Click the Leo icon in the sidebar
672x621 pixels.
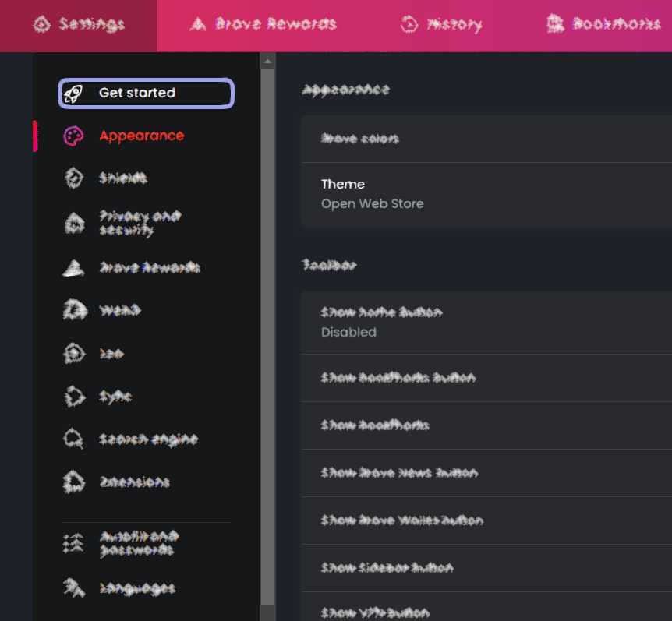pos(74,353)
